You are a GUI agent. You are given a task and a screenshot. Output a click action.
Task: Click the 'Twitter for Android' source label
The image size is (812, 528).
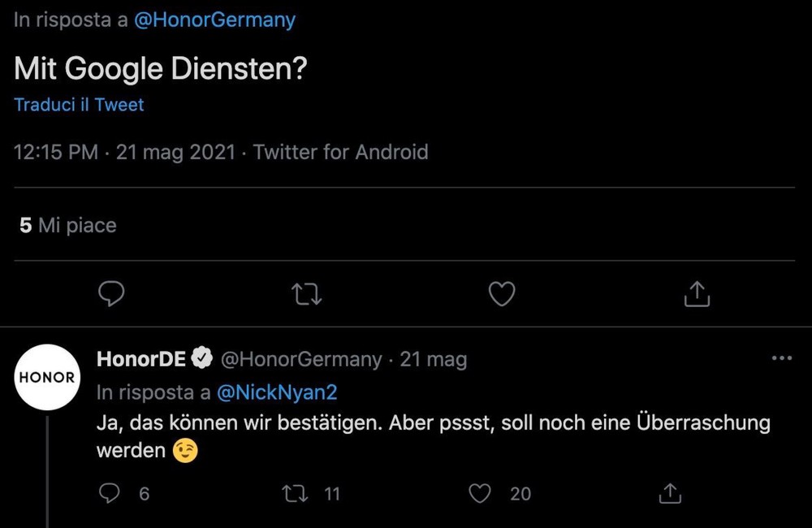(x=341, y=153)
